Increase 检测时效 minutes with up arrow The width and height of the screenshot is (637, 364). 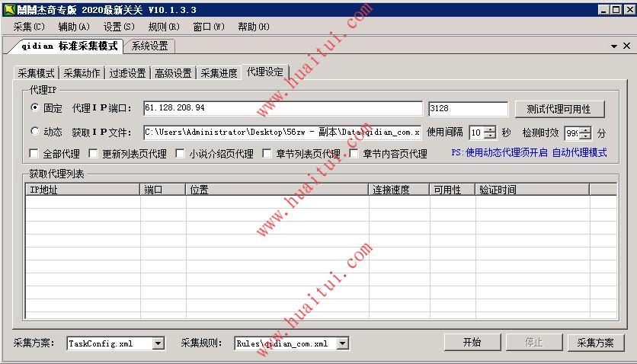click(x=585, y=129)
